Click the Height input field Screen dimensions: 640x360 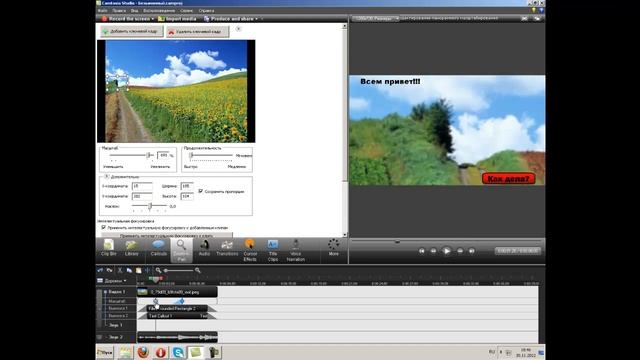pos(187,196)
